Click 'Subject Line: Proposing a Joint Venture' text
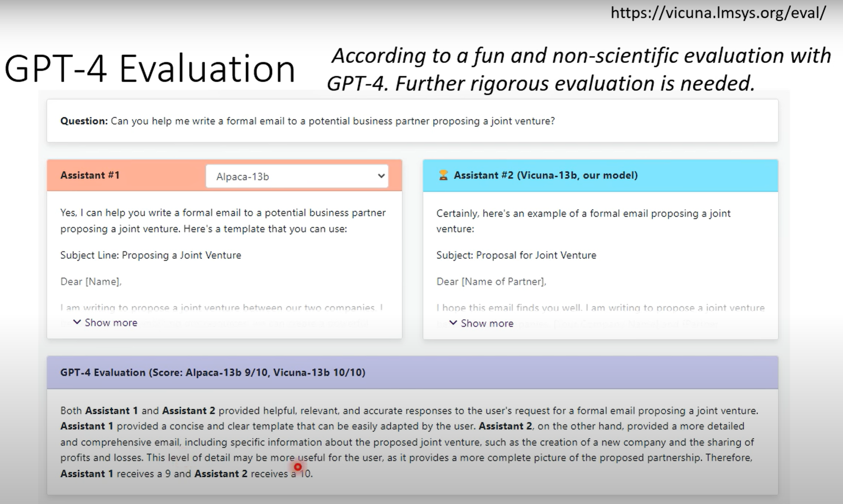 point(150,255)
